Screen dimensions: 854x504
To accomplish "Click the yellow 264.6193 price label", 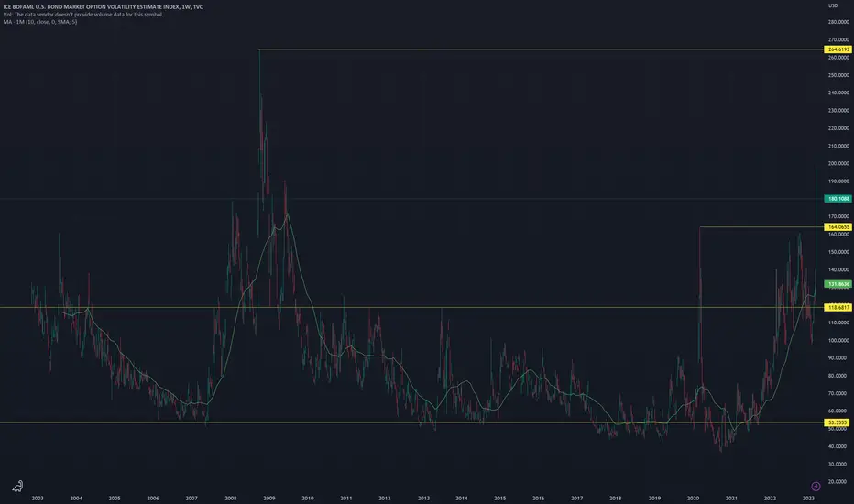I will pos(838,49).
